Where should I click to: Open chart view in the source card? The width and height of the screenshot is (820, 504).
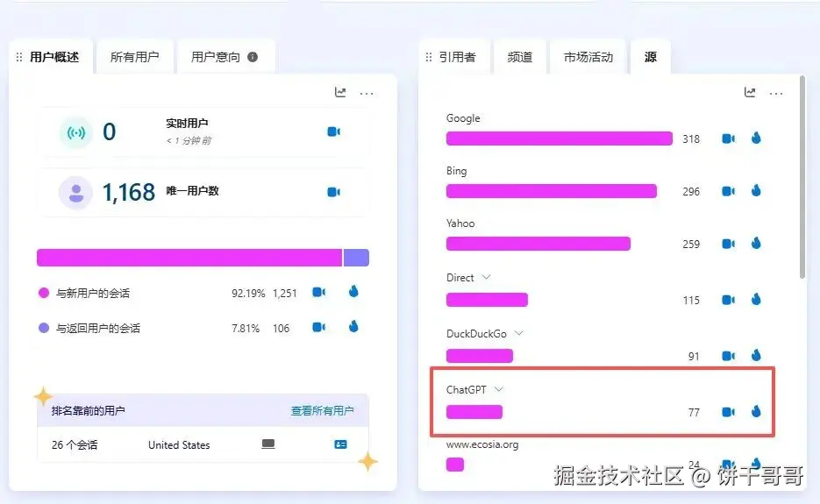coord(750,93)
